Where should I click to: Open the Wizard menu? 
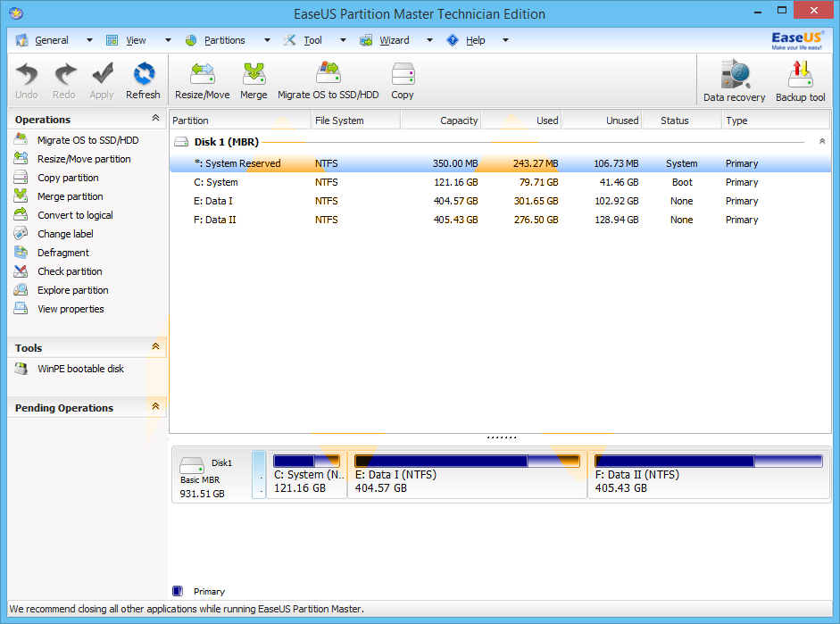point(395,40)
